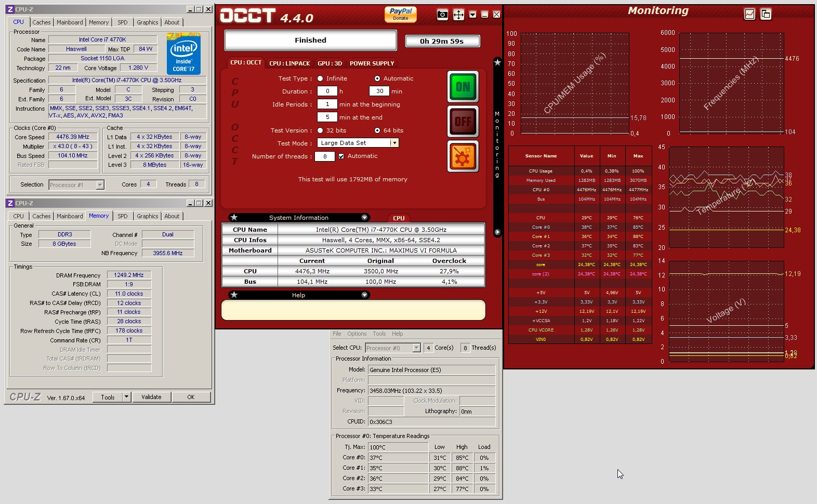This screenshot has width=817, height=504.
Task: Click the CPU tab above system info table
Action: [x=399, y=218]
